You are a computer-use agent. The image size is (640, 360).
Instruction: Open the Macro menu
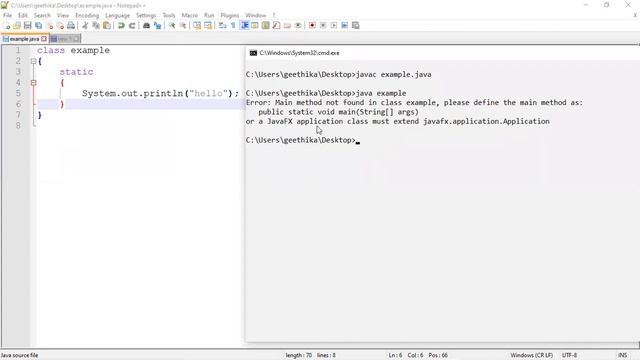189,16
